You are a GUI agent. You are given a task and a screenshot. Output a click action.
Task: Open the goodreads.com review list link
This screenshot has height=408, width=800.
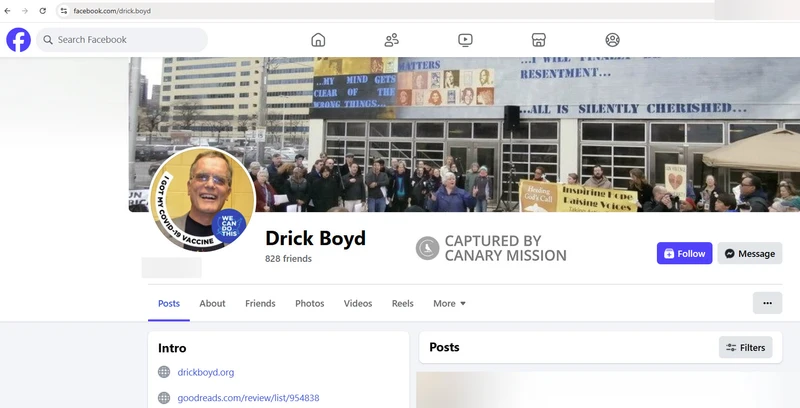click(248, 398)
